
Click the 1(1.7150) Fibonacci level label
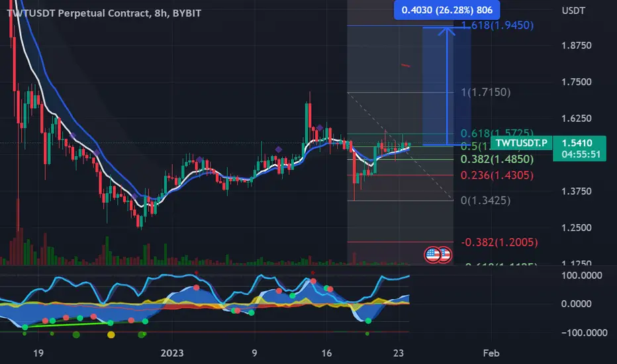pyautogui.click(x=485, y=92)
